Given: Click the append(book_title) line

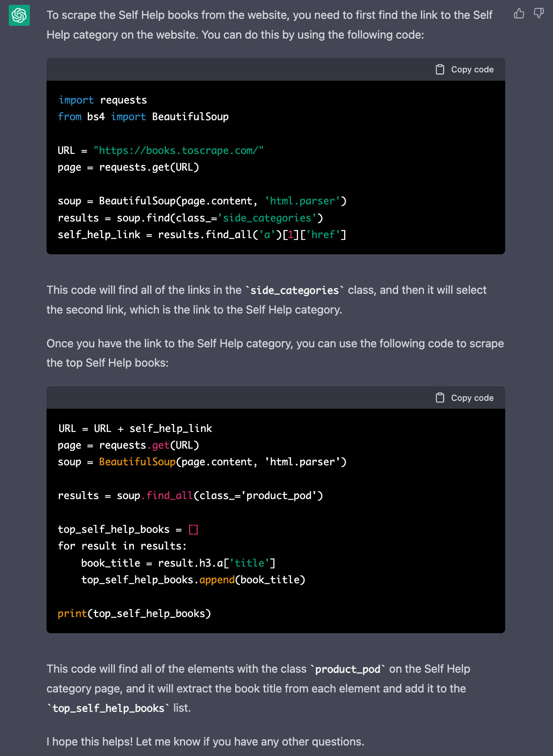Looking at the screenshot, I should click(x=193, y=580).
